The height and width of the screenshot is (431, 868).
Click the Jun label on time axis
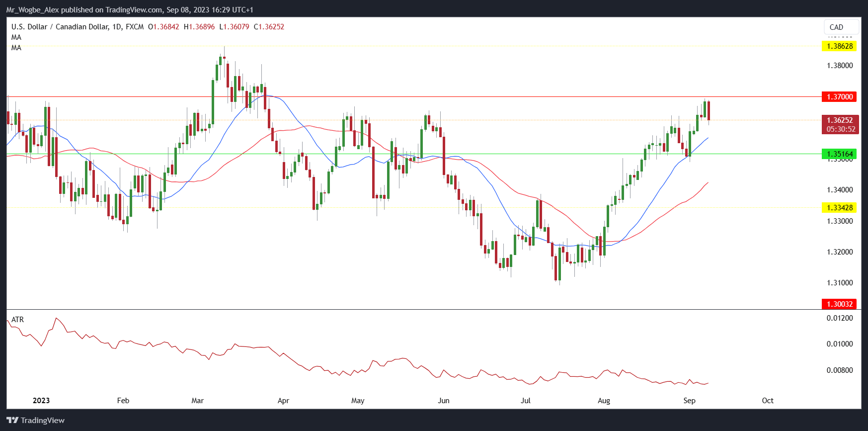tap(444, 401)
